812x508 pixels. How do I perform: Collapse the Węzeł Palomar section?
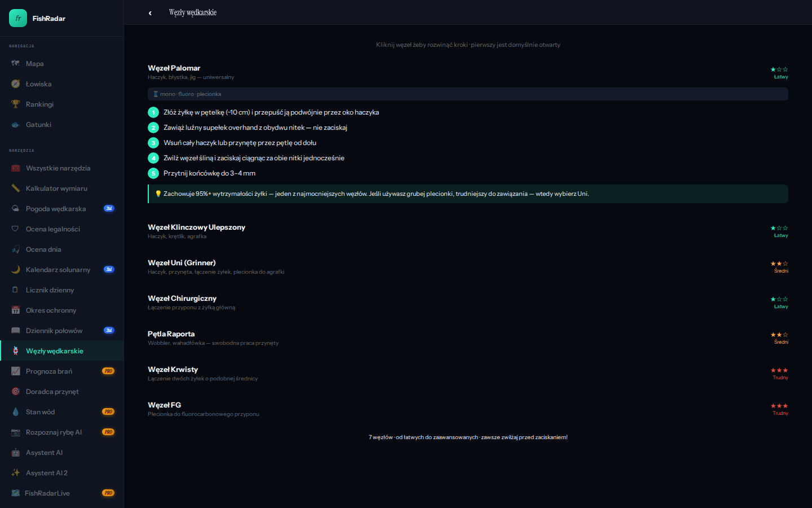click(174, 68)
